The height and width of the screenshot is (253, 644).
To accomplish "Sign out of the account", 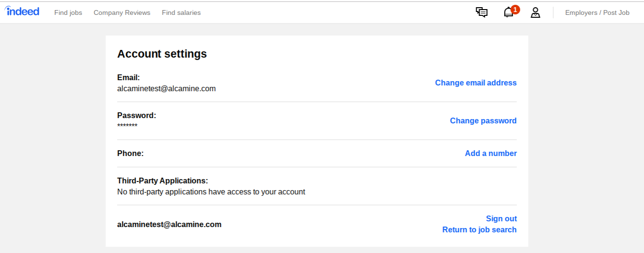I will pyautogui.click(x=501, y=218).
